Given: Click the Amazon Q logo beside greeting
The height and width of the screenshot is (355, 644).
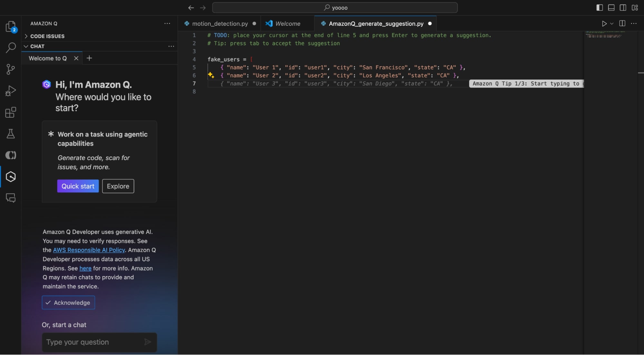Looking at the screenshot, I should point(47,84).
